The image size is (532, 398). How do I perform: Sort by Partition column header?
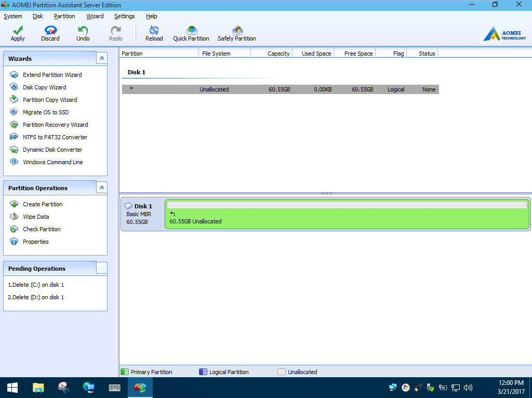click(x=159, y=54)
